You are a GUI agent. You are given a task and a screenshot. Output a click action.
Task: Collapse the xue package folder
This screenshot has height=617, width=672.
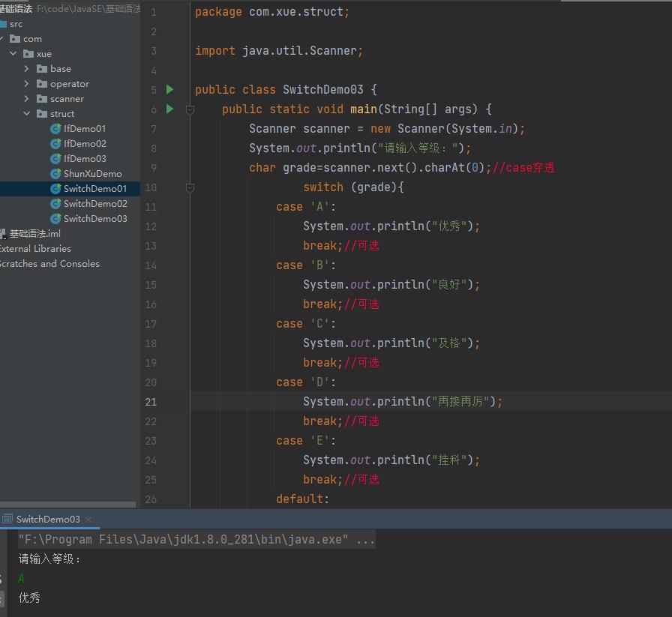[x=13, y=53]
